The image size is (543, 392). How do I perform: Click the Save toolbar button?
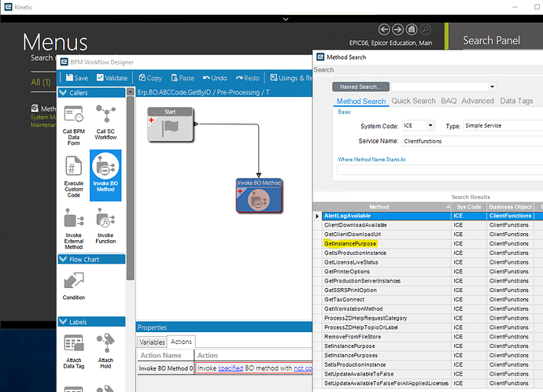pyautogui.click(x=77, y=78)
